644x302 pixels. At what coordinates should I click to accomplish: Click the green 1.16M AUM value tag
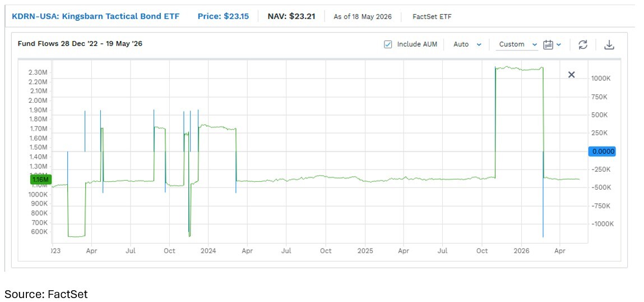coord(41,180)
